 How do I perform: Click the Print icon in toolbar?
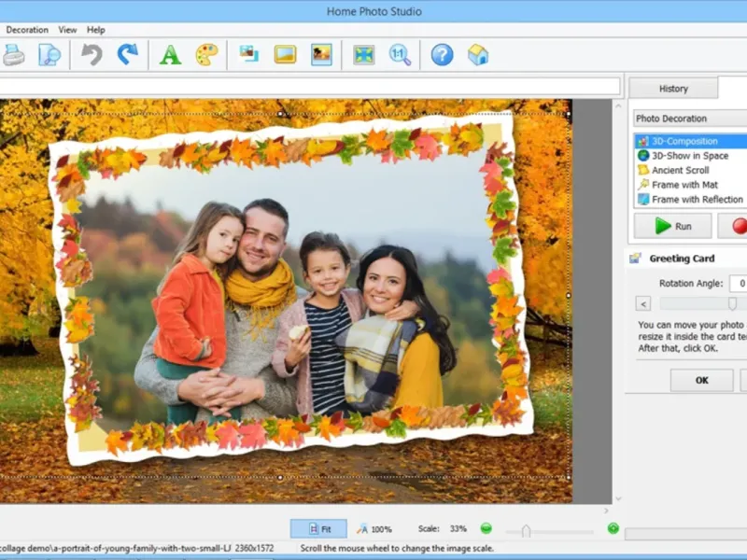(x=13, y=55)
